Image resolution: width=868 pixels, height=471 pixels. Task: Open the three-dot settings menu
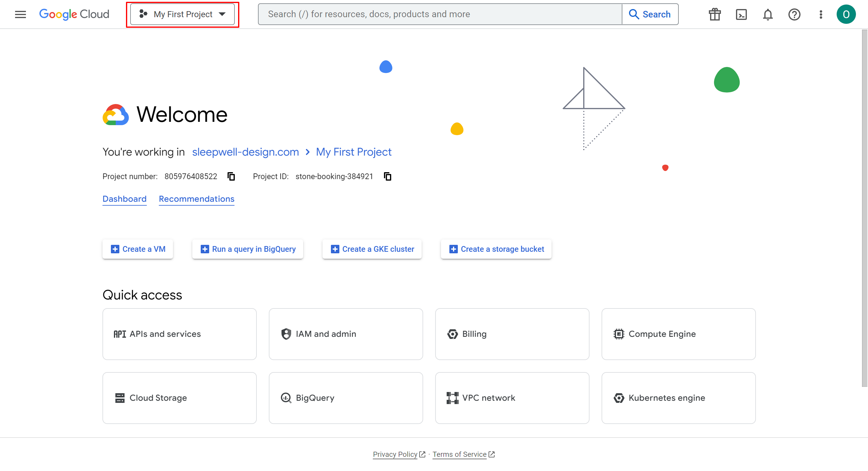[x=821, y=14]
